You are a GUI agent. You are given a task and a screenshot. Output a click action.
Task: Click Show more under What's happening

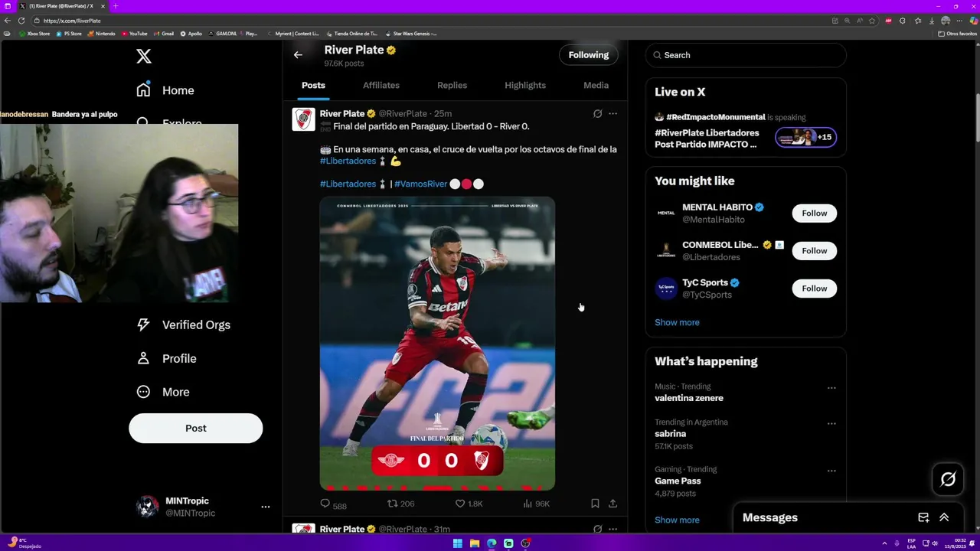pos(677,520)
